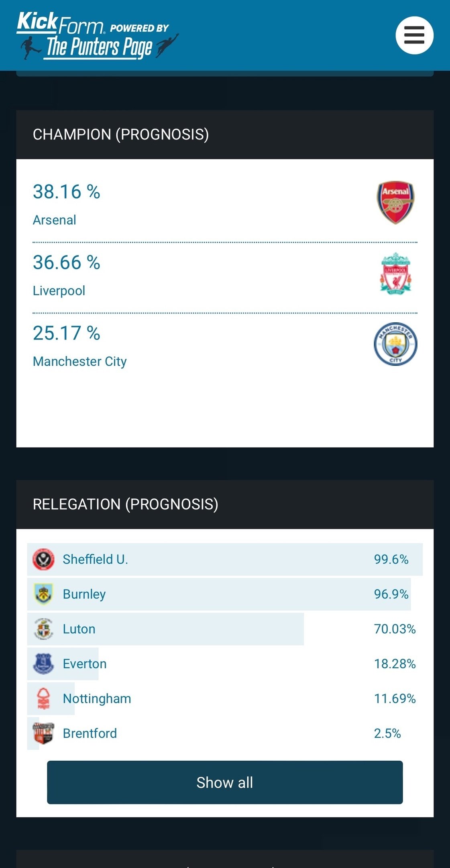Click the Relegation (Prognosis) header
Viewport: 450px width, 868px height.
pos(125,504)
